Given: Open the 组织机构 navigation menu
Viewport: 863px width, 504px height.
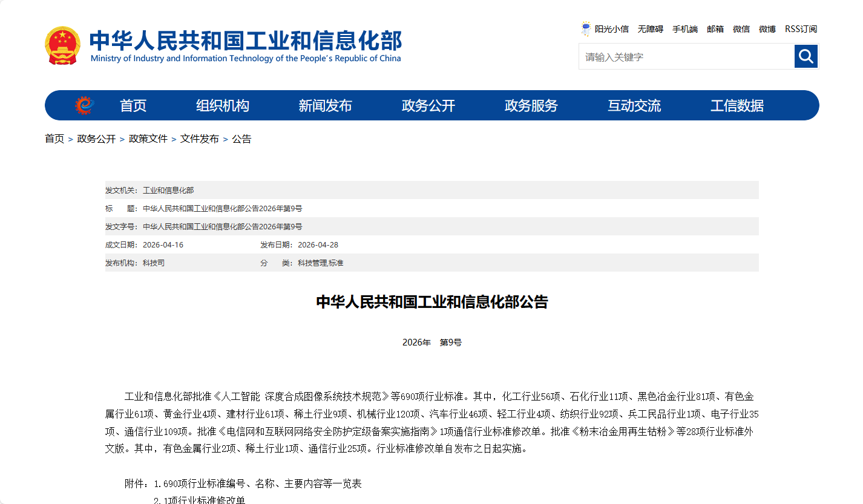Looking at the screenshot, I should pyautogui.click(x=223, y=106).
